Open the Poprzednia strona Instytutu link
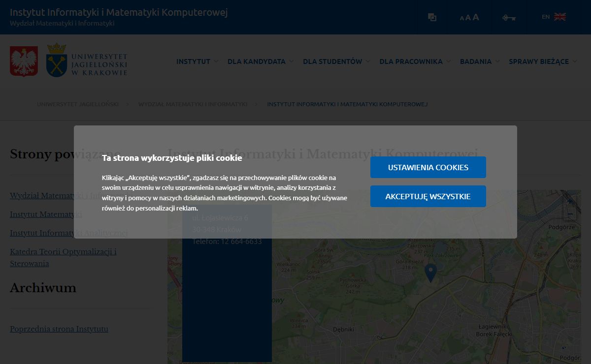 (x=59, y=329)
